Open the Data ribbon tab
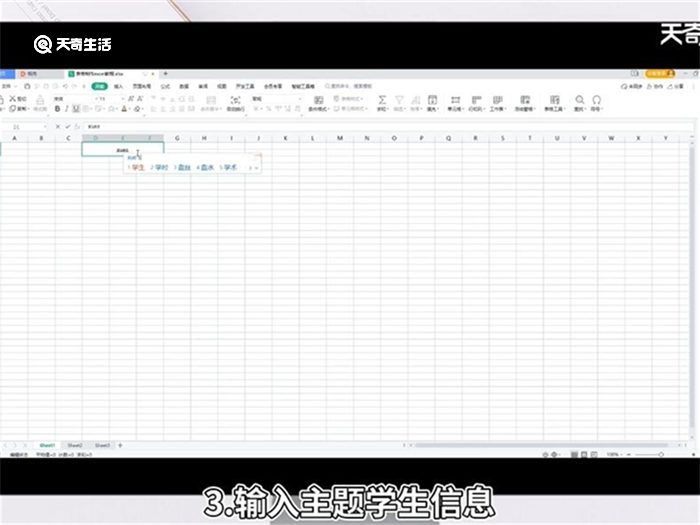The width and height of the screenshot is (700, 525). coord(184,86)
